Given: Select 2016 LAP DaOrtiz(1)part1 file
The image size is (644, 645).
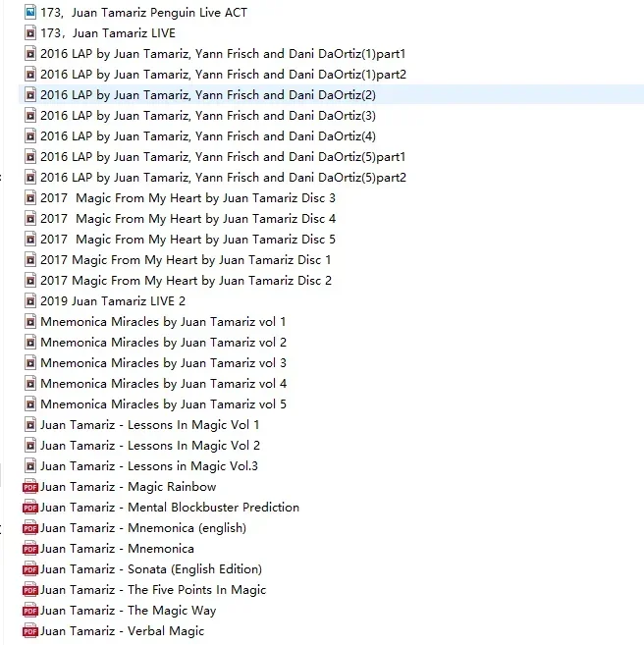Looking at the screenshot, I should point(223,53).
